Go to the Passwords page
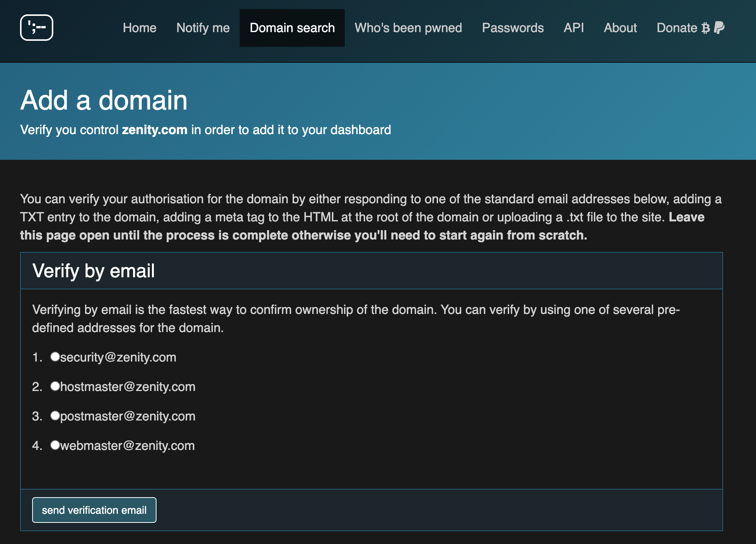756x544 pixels. point(513,28)
